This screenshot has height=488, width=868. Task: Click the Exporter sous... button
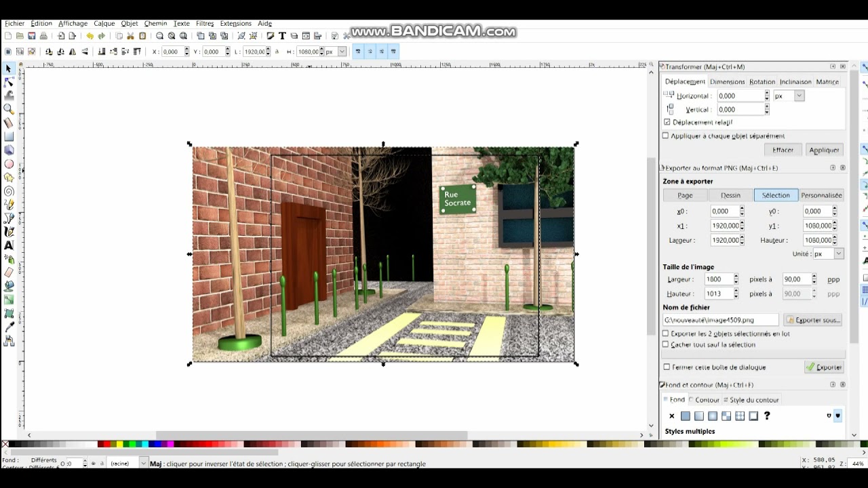(x=813, y=320)
